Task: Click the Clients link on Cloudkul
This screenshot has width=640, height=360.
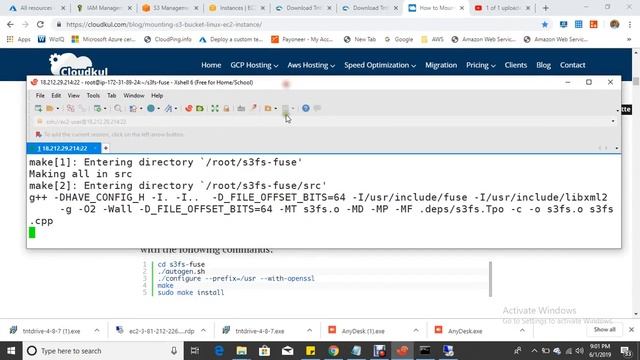Action: click(x=516, y=65)
